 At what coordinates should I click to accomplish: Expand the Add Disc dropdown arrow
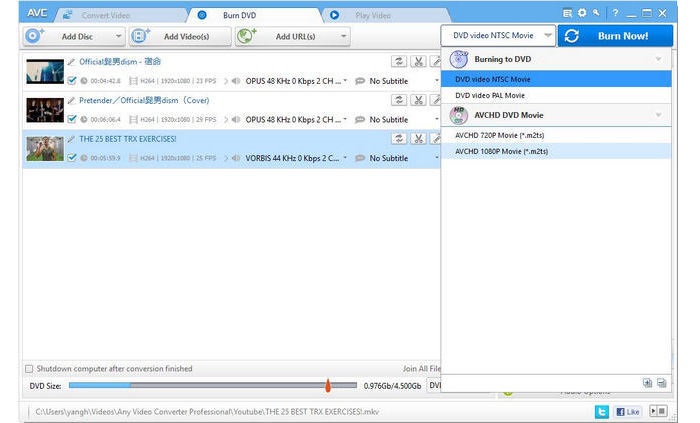pyautogui.click(x=118, y=36)
